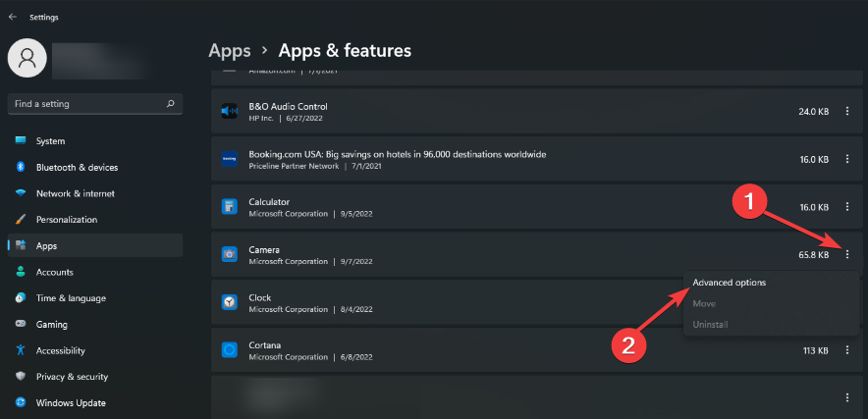Select the Accessibility label

tap(60, 351)
